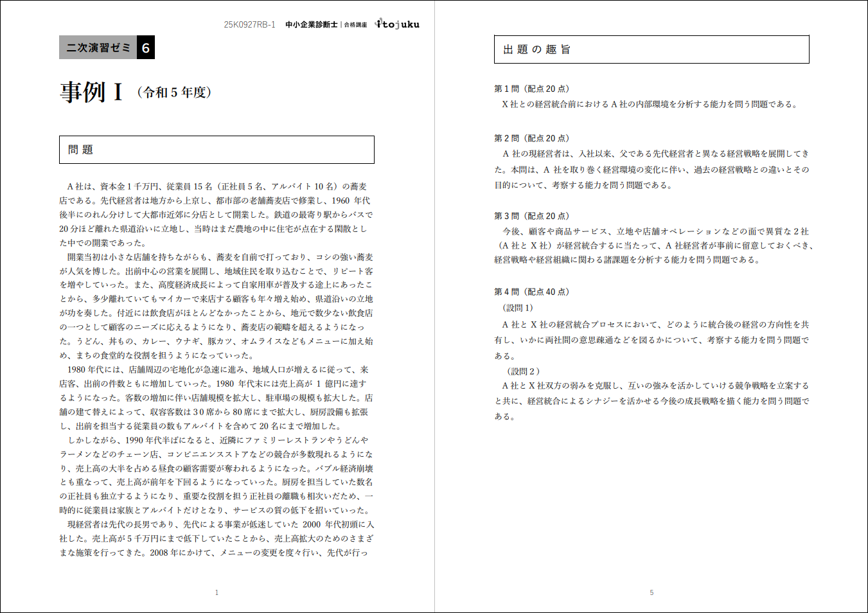
Task: Select the (令和5年度) subtitle text
Action: tap(174, 93)
